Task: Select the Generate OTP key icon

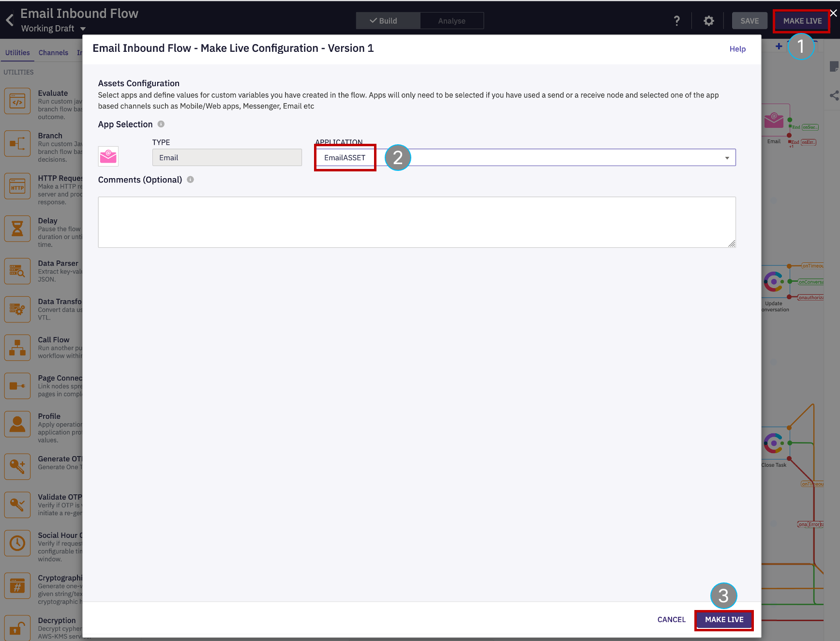Action: [x=17, y=467]
